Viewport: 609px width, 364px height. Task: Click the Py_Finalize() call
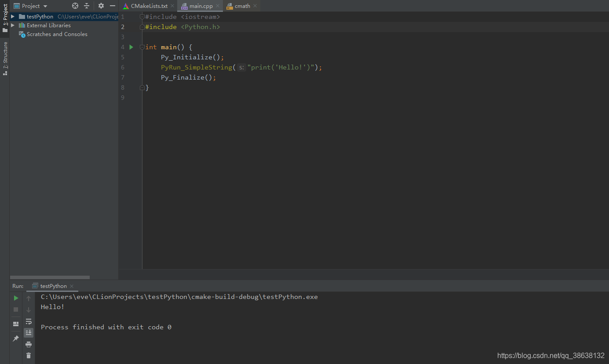[189, 77]
